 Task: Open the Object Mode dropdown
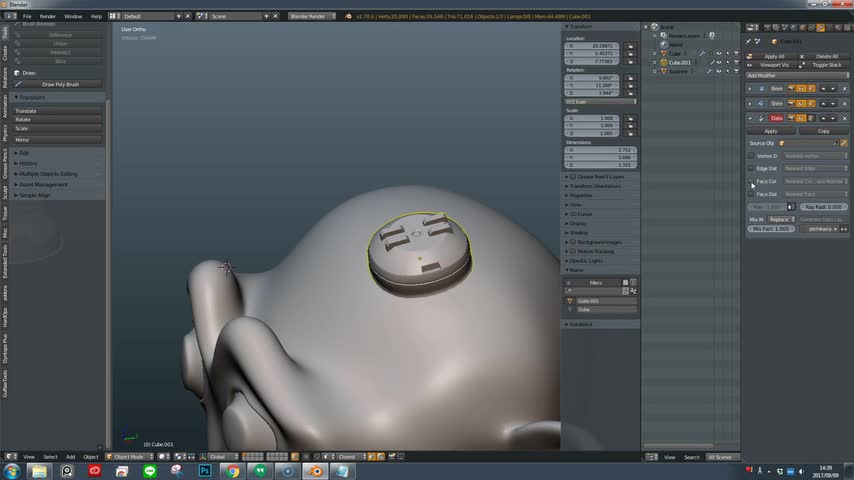click(130, 457)
